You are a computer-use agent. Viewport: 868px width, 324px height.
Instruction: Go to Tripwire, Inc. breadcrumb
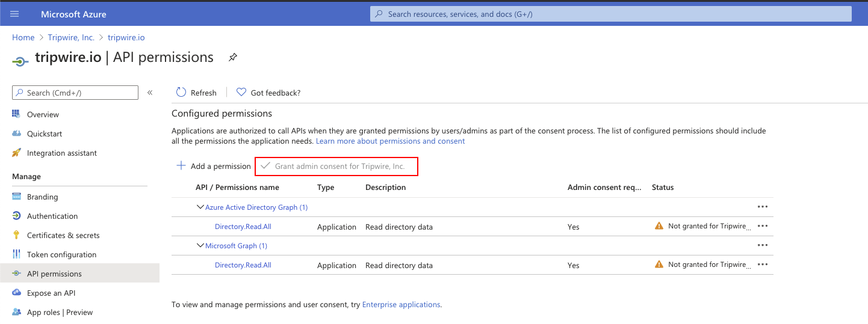tap(71, 37)
